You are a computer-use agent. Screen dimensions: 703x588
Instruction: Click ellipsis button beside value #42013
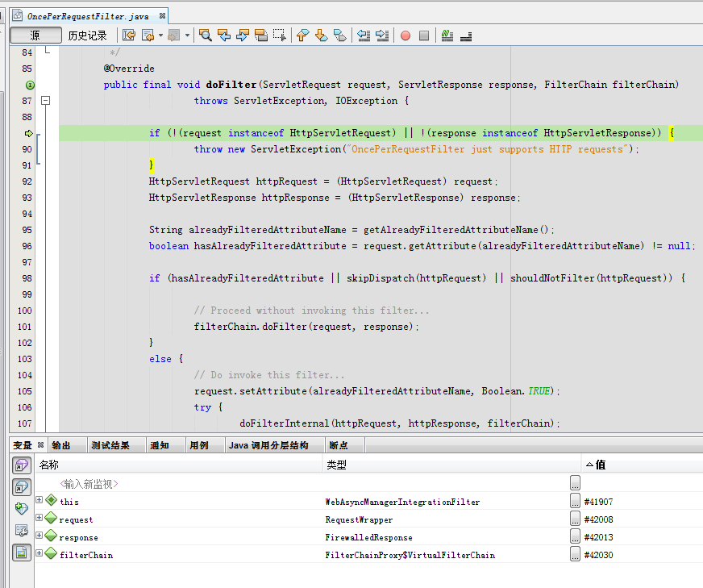click(x=576, y=536)
